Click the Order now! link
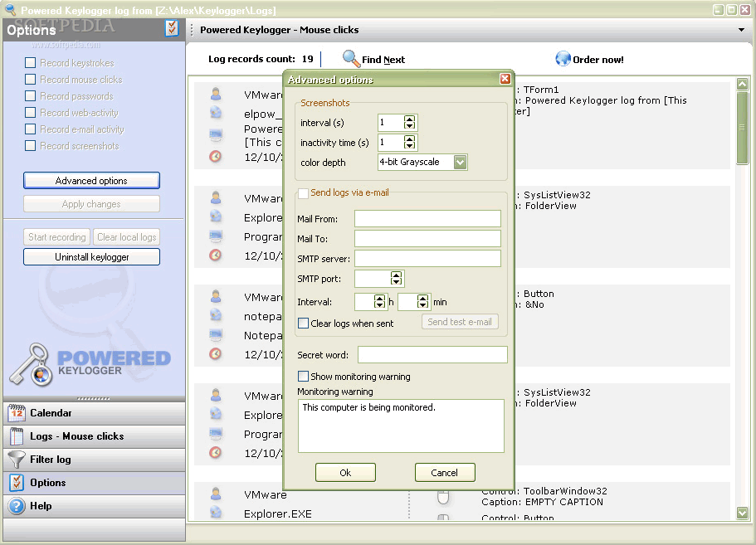Viewport: 756px width, 545px height. tap(597, 60)
